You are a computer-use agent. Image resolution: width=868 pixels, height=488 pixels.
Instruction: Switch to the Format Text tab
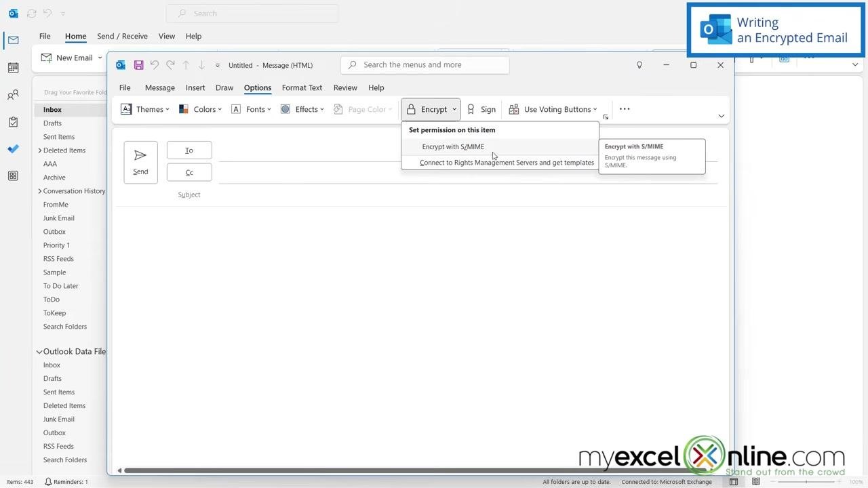(x=302, y=87)
